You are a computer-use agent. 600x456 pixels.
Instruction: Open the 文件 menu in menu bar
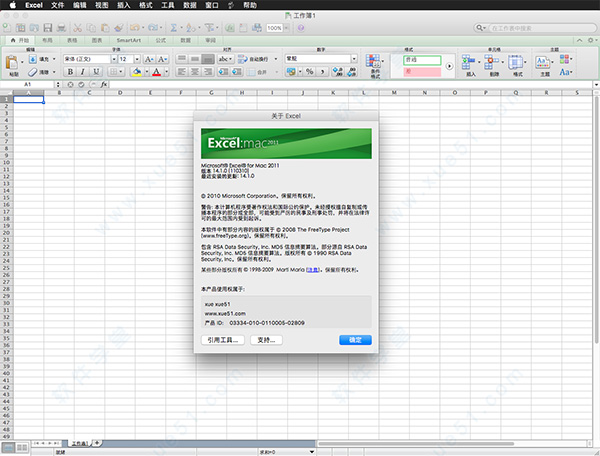click(57, 5)
